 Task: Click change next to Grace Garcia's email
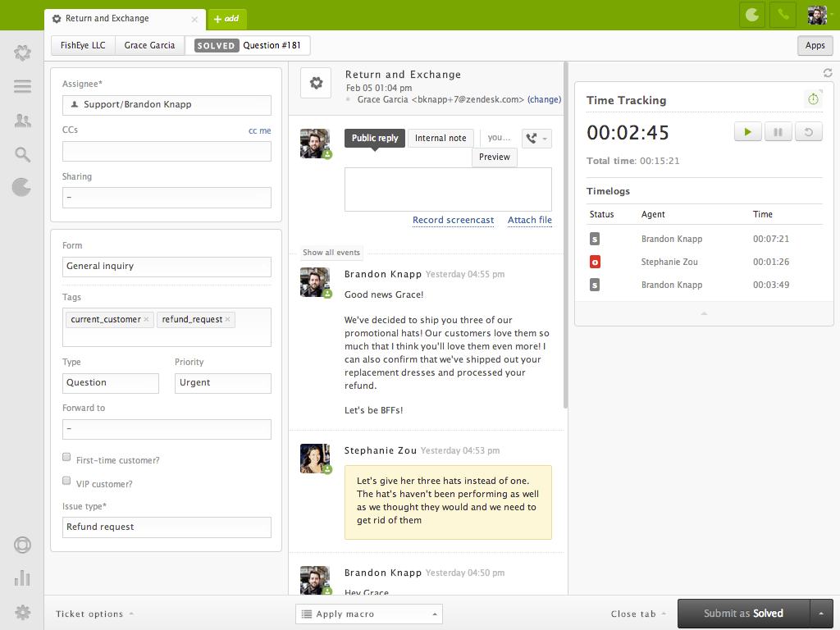pos(544,99)
